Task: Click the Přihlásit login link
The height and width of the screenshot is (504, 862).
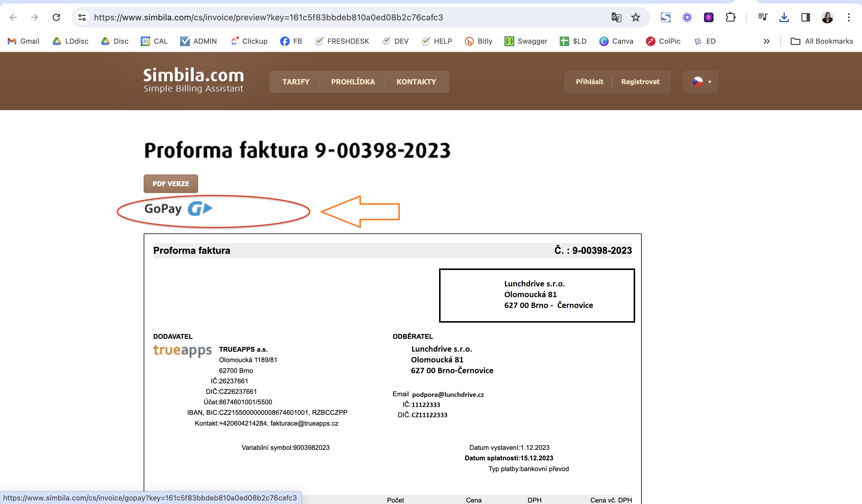Action: coord(589,82)
